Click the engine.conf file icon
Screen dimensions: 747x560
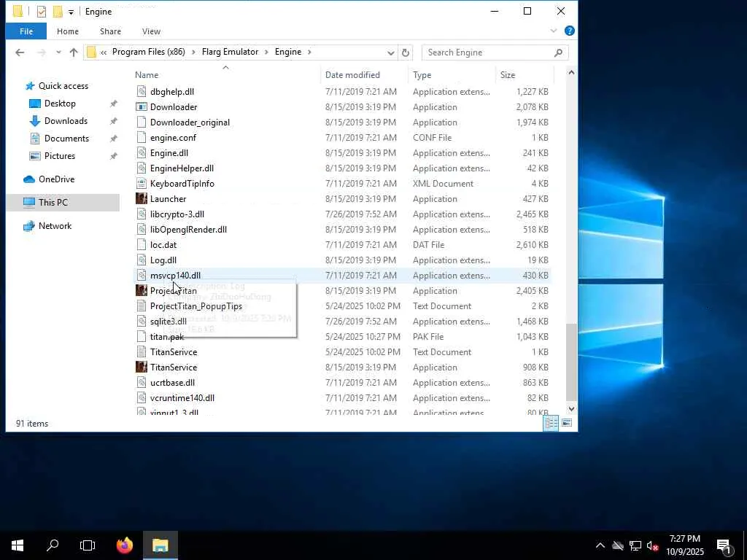coord(141,137)
